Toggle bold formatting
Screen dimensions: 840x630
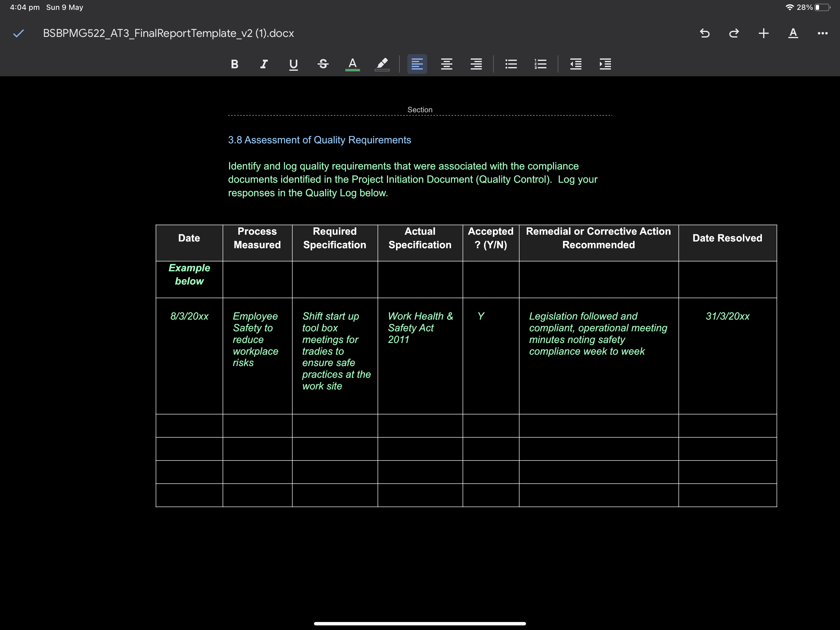pyautogui.click(x=234, y=64)
